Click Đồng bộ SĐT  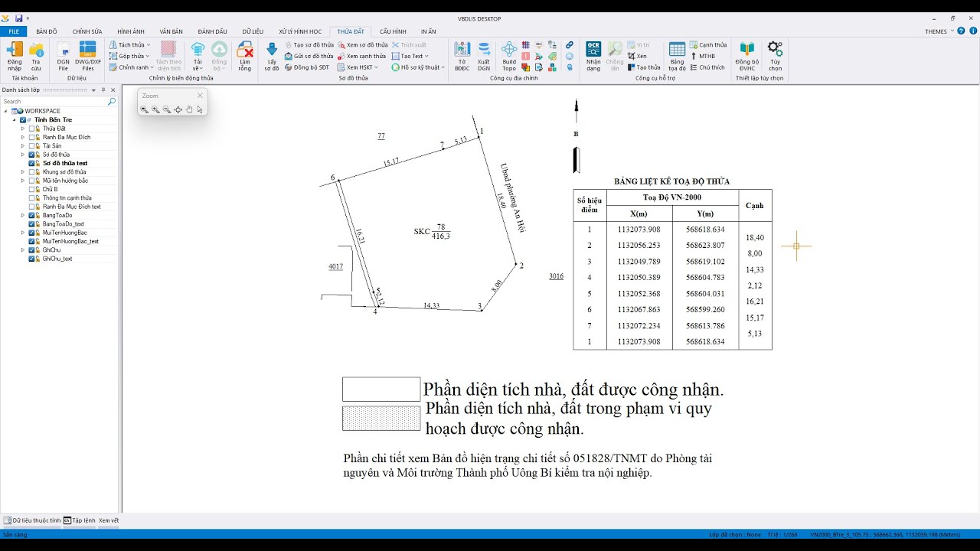306,67
